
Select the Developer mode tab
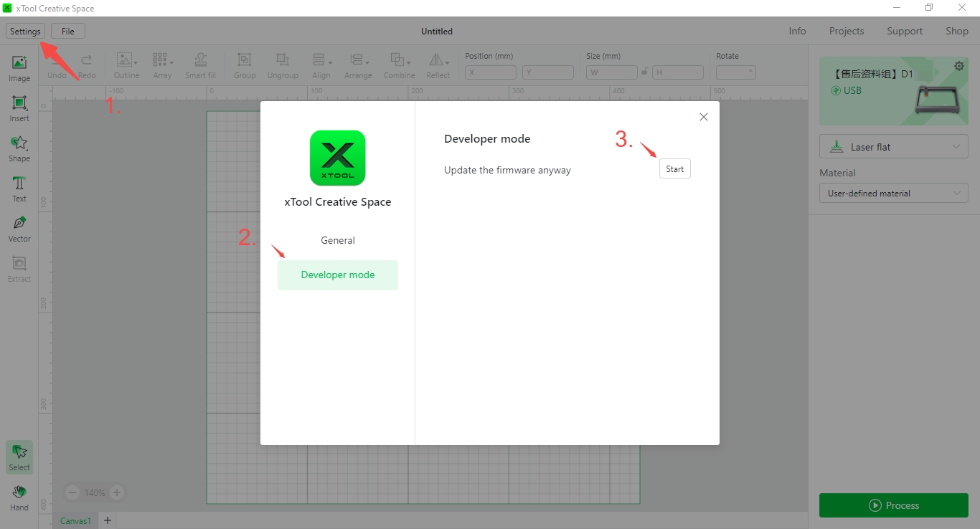point(338,275)
